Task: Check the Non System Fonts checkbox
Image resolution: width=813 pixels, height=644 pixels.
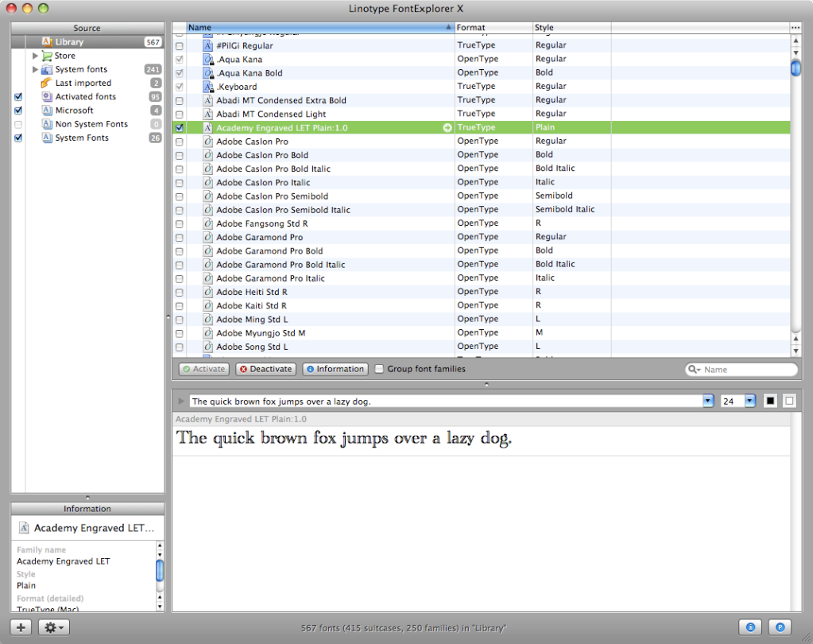Action: tap(18, 125)
